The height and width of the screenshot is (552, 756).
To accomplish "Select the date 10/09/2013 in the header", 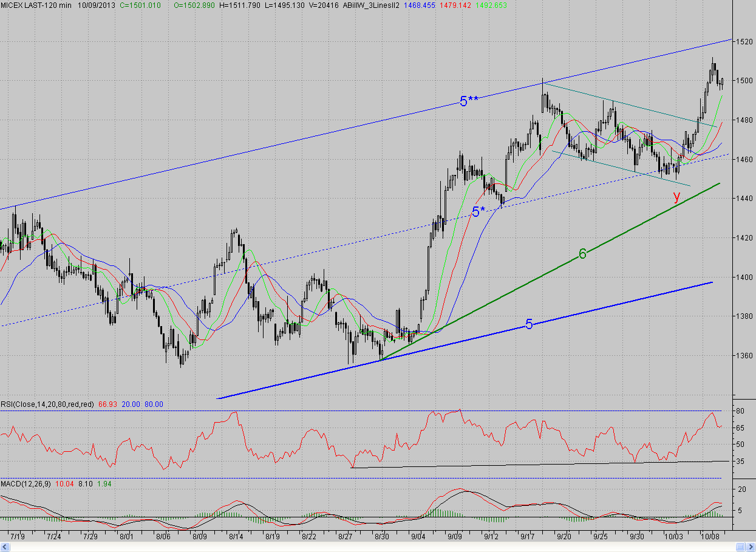I will [x=97, y=5].
